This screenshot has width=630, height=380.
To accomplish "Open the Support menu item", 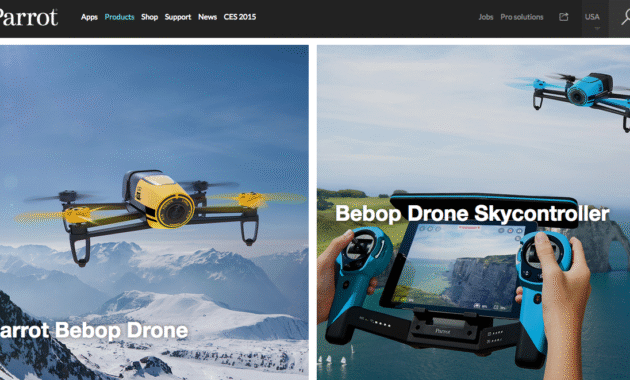I will pos(178,17).
